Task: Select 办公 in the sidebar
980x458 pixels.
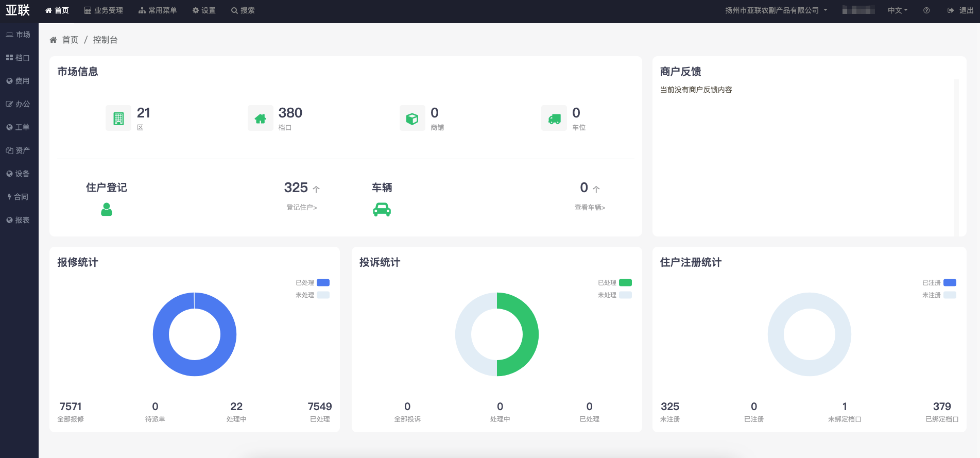Action: [19, 104]
